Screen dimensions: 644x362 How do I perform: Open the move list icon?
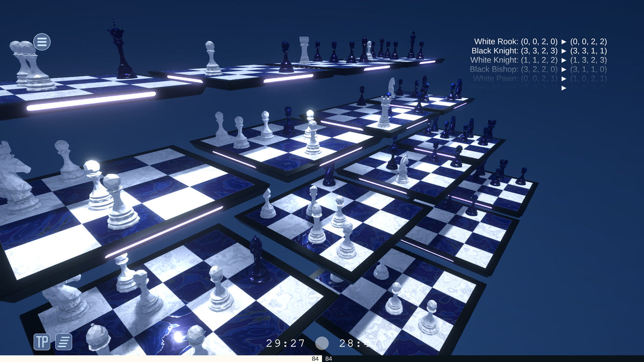pos(63,342)
